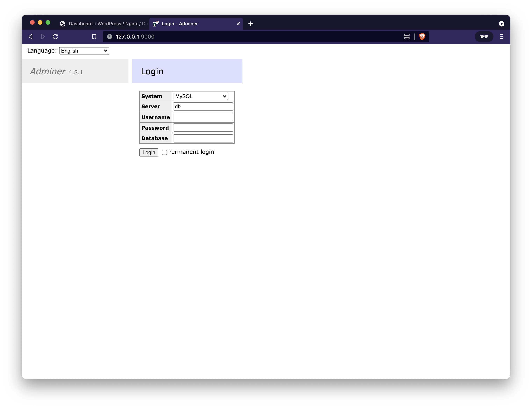
Task: Open the tab search dropdown arrow
Action: pos(501,24)
